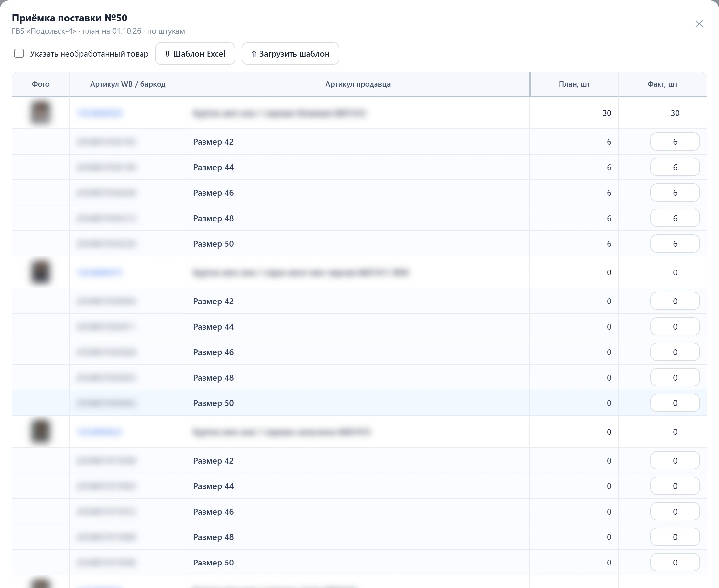
Task: Edit fact quantity for first product Размер 42
Action: point(675,141)
